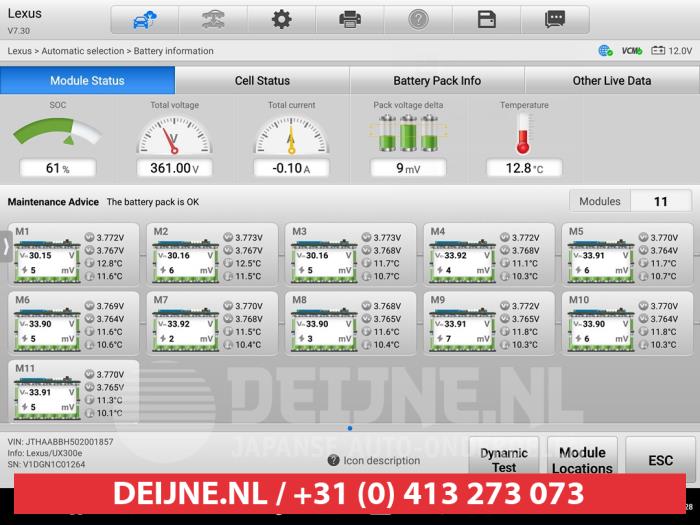Select module M3 battery icon
This screenshot has height=525, width=700.
click(x=324, y=261)
